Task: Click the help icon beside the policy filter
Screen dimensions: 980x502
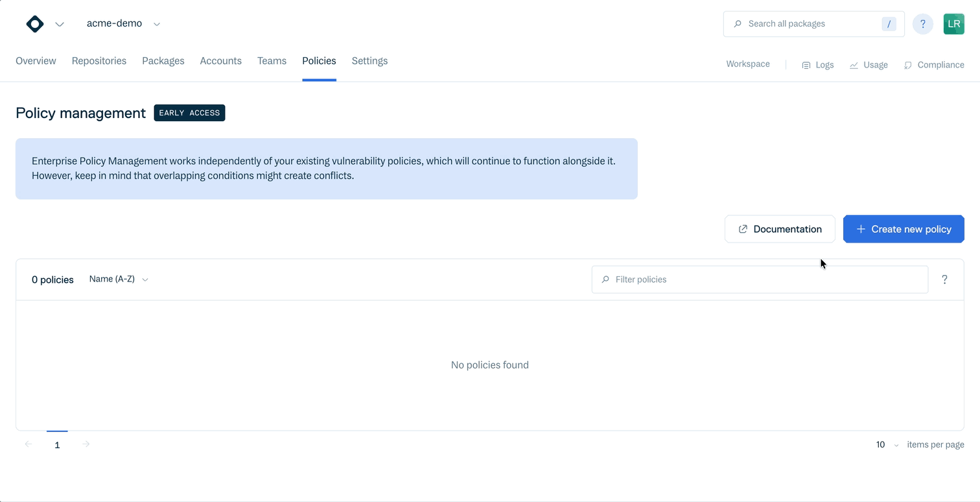Action: (944, 279)
